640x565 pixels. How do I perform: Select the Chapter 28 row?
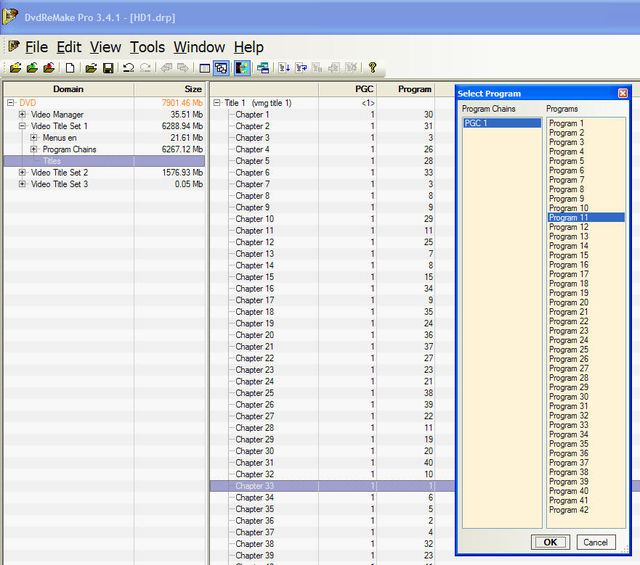click(332, 428)
